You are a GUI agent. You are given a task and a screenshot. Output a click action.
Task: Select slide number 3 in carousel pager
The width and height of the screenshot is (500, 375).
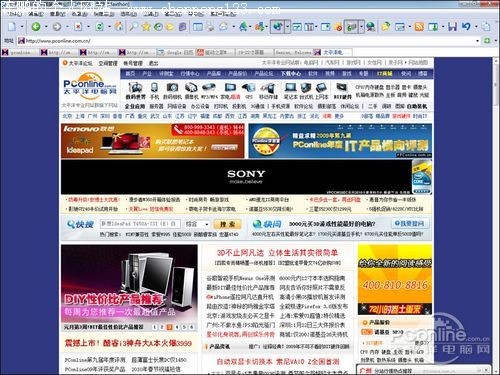coord(169,327)
